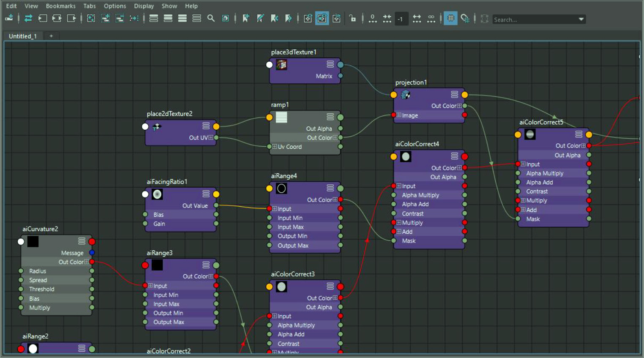This screenshot has width=644, height=358.
Task: Expand Out Color on aiCurvature2 node
Action: (x=87, y=262)
